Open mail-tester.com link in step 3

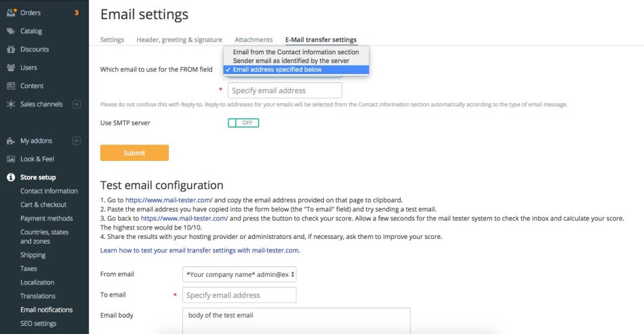184,218
